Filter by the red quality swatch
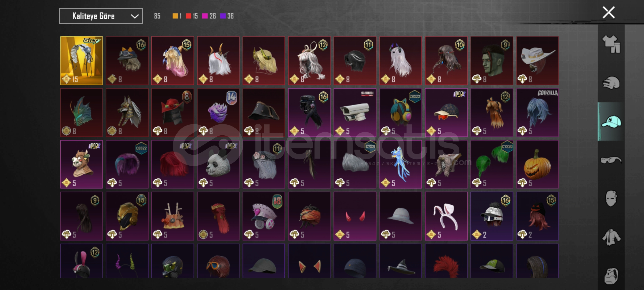 tap(188, 16)
